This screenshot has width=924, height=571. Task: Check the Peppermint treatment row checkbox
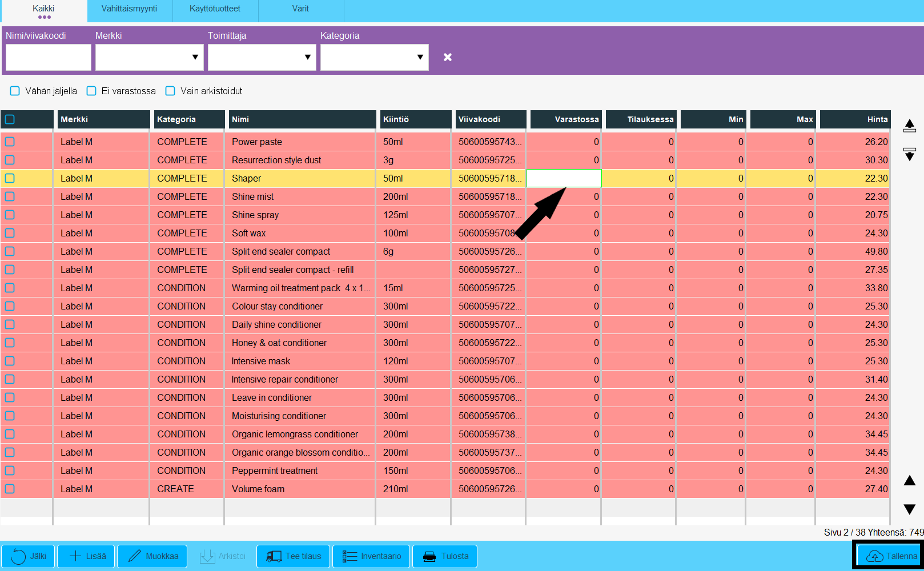pos(10,471)
